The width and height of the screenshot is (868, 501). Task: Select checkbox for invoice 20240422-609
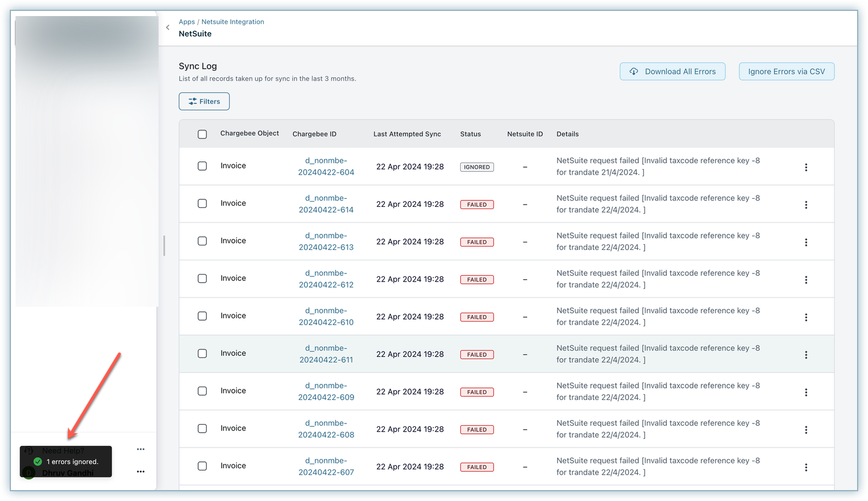coord(202,391)
